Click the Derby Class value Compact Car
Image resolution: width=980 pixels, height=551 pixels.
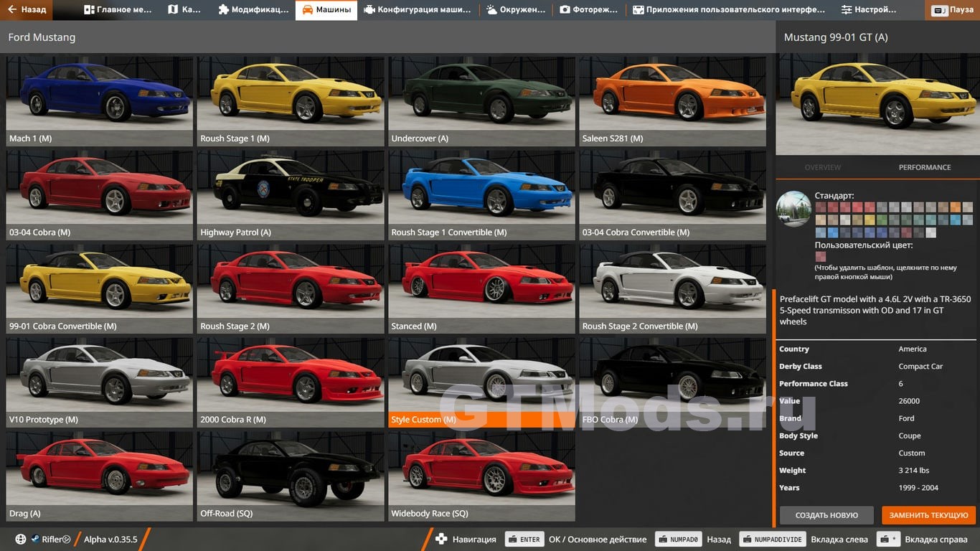click(920, 367)
